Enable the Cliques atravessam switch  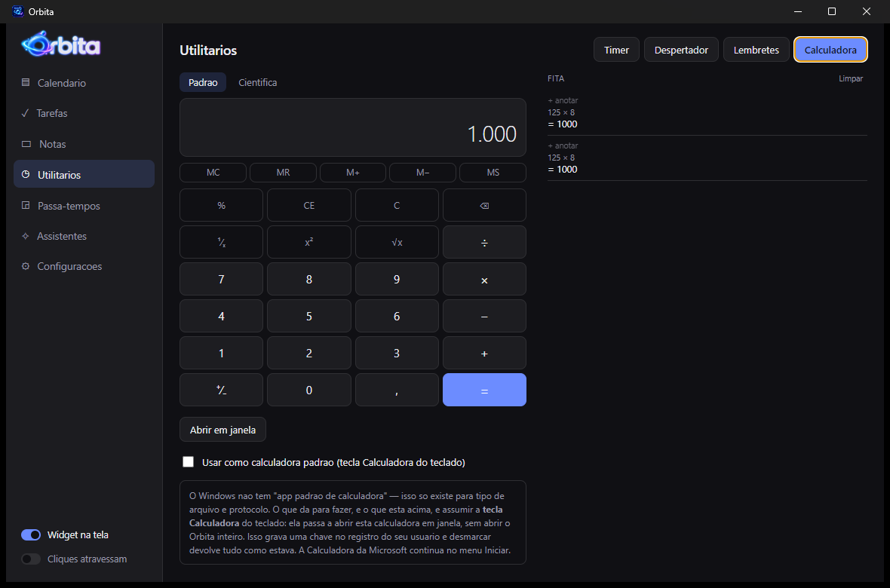[x=31, y=559]
